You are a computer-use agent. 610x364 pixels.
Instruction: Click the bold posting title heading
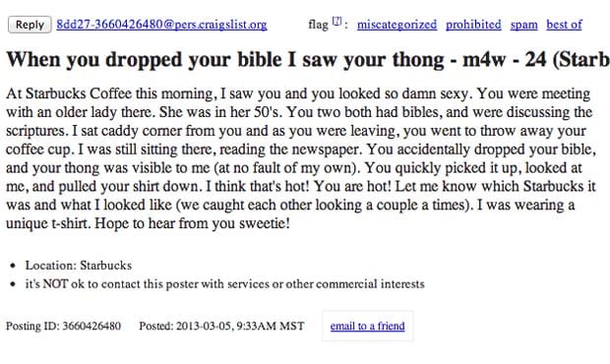click(308, 60)
